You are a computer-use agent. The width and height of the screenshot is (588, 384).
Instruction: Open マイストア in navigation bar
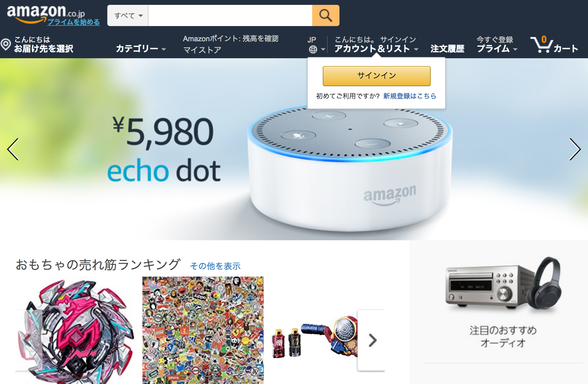point(202,50)
